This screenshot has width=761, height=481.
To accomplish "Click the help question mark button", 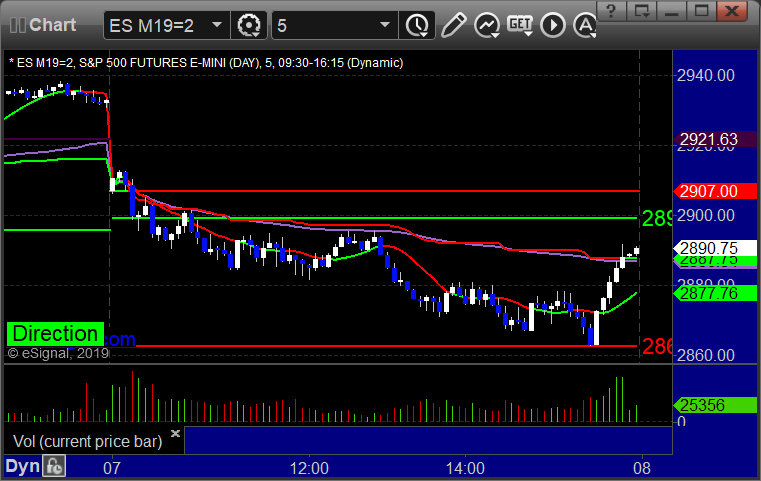I will (611, 11).
